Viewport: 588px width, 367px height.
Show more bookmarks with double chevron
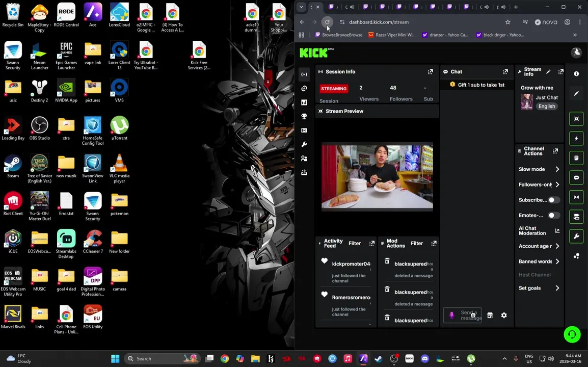(575, 35)
